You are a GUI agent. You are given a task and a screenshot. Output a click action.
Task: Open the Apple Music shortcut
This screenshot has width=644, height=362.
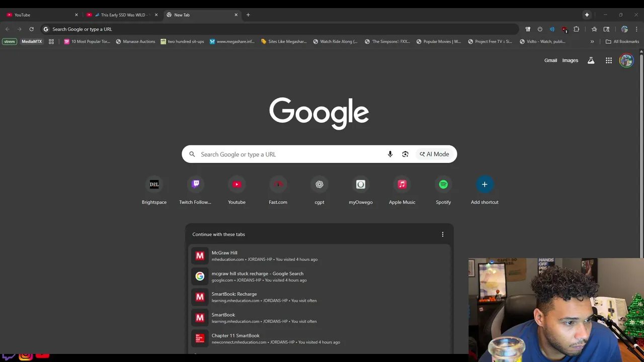[402, 191]
